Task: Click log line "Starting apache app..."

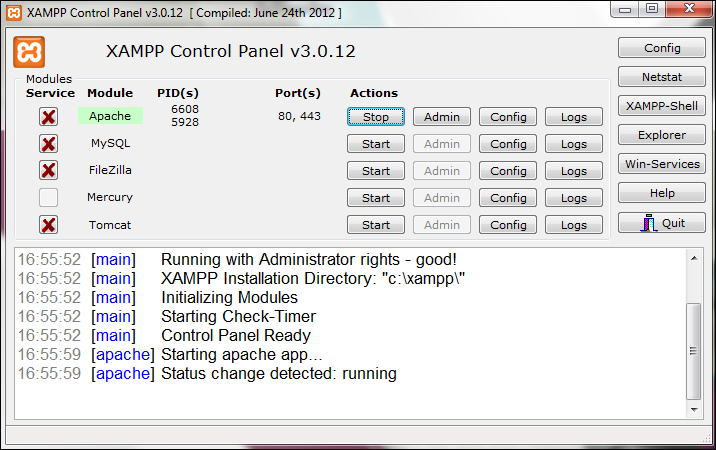Action: [242, 355]
